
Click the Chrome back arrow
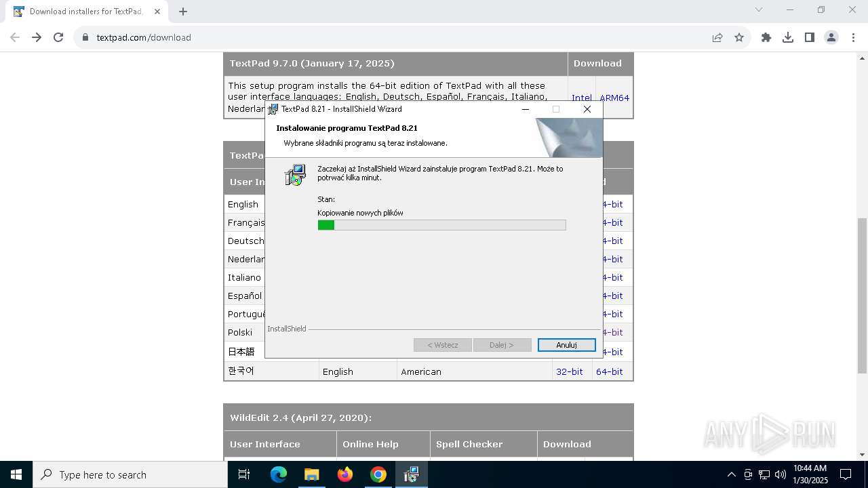point(15,37)
